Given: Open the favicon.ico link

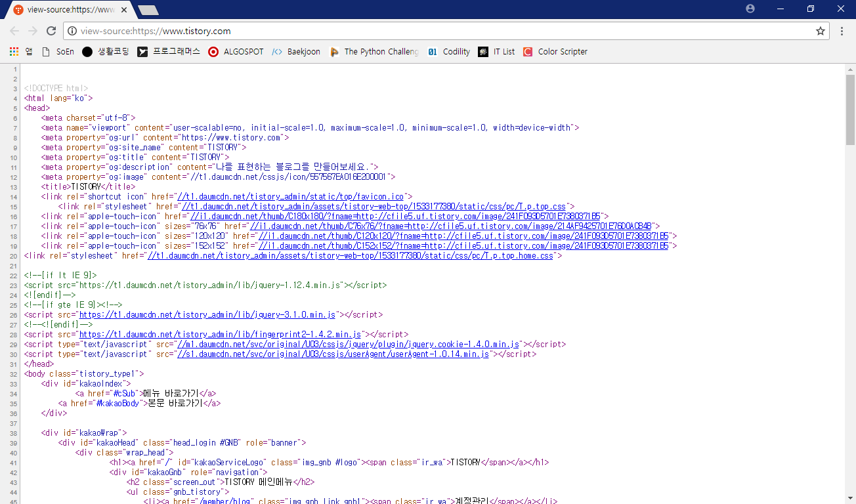Looking at the screenshot, I should point(291,196).
